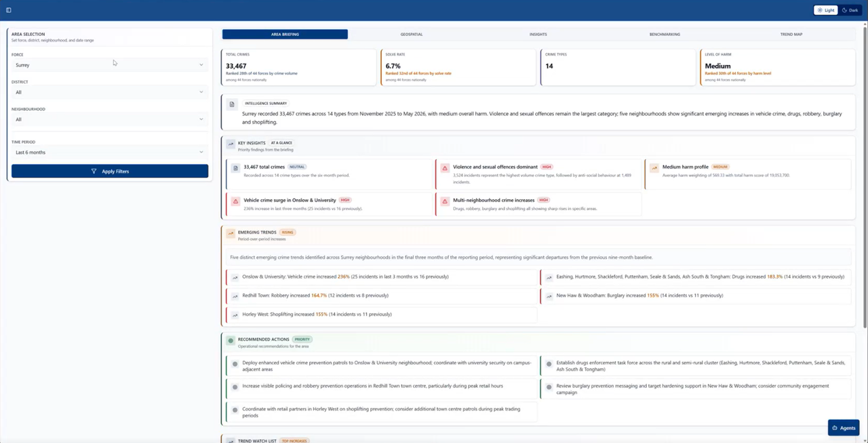Viewport: 868px width, 443px height.
Task: Click bullet icon beside Deploy enhanced vehicle crime patrols
Action: (x=235, y=364)
